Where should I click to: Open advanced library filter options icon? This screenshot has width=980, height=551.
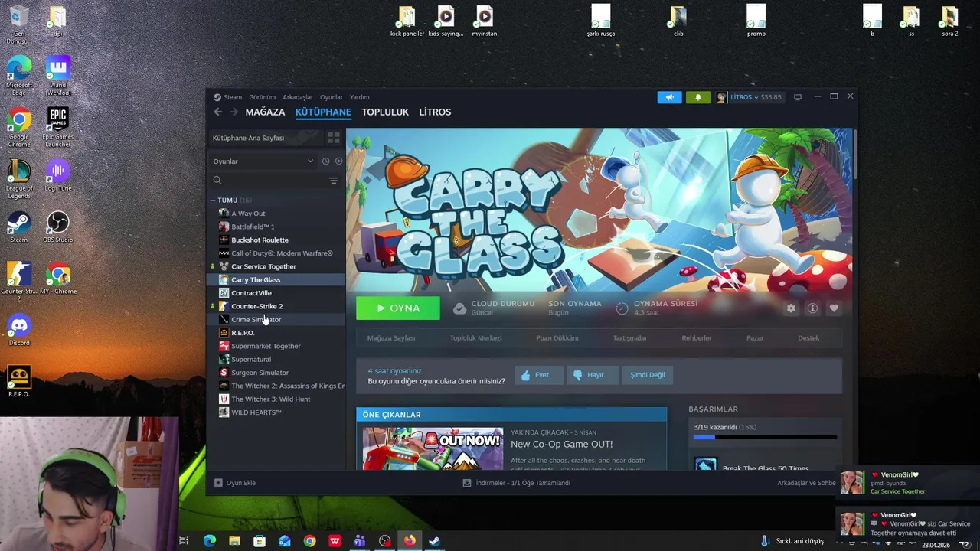pos(333,181)
